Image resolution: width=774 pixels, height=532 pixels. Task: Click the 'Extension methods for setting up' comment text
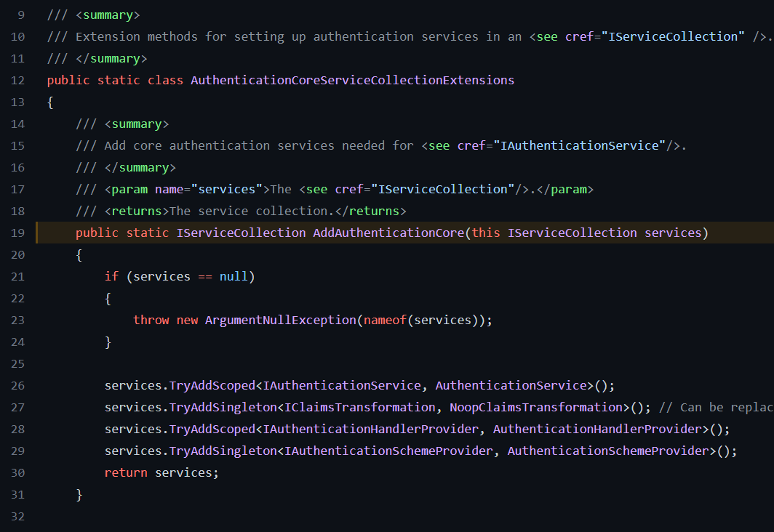pos(191,37)
